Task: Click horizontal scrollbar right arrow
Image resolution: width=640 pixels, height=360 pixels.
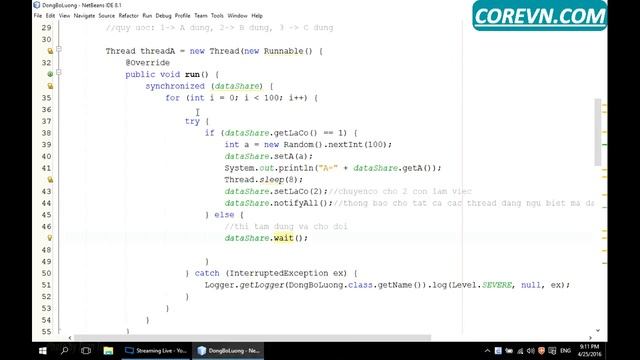Action: pyautogui.click(x=590, y=338)
